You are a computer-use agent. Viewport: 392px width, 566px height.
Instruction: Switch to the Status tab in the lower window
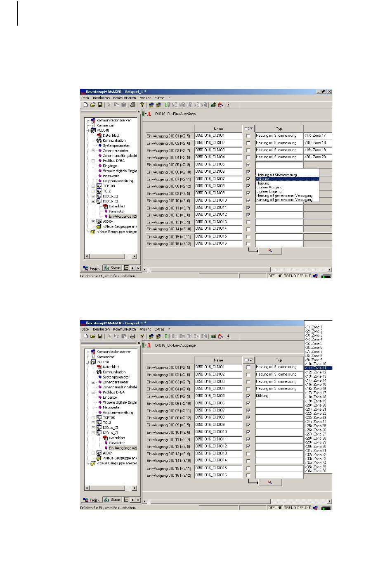[x=112, y=499]
